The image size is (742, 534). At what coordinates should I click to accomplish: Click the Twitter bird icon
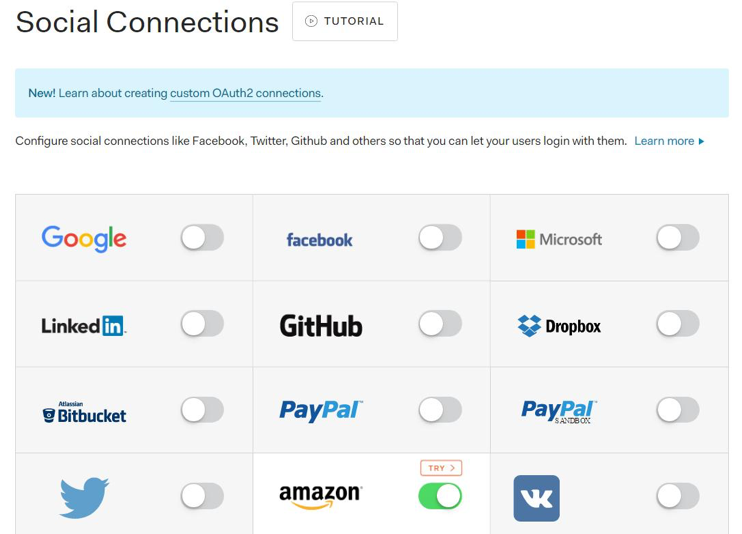(84, 497)
